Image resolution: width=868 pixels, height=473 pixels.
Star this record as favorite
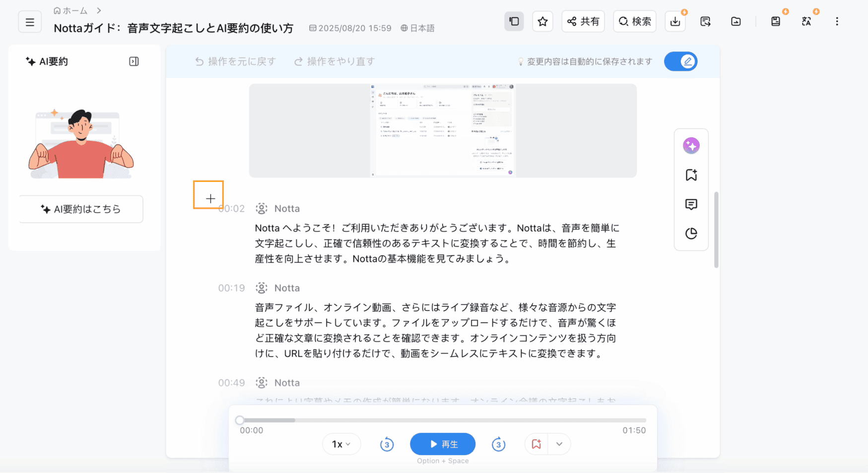tap(542, 21)
